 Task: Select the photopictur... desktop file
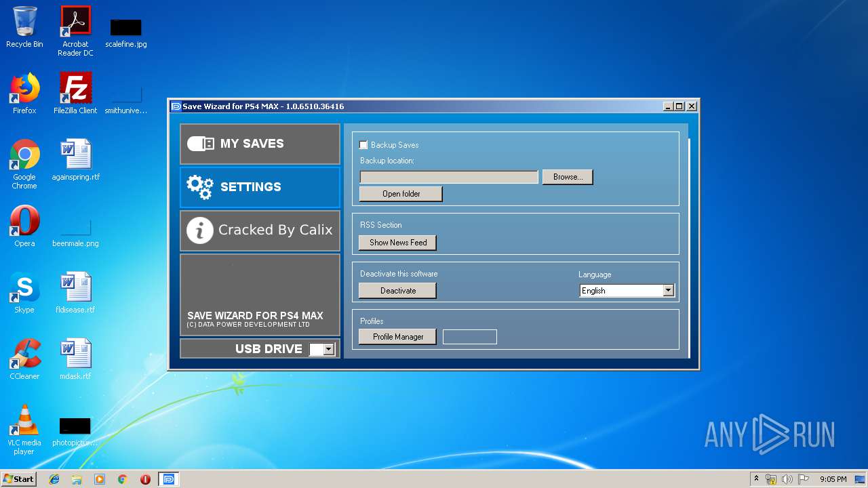pos(75,431)
